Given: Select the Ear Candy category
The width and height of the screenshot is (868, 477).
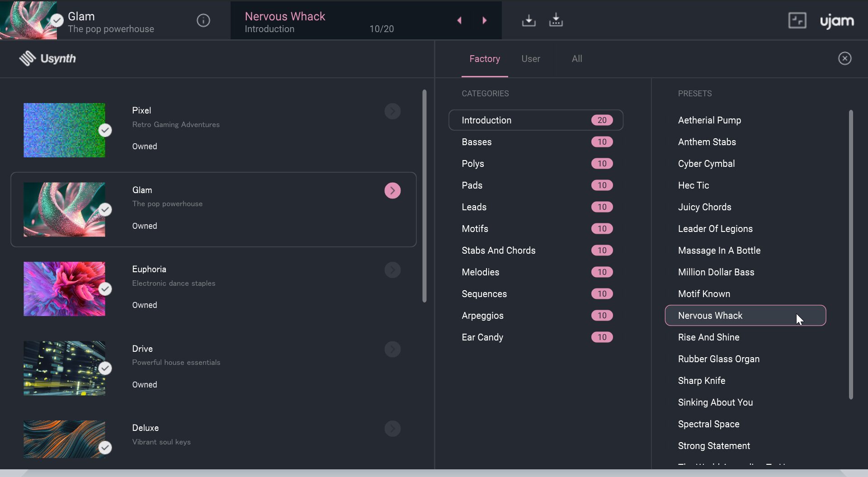Looking at the screenshot, I should click(x=536, y=337).
